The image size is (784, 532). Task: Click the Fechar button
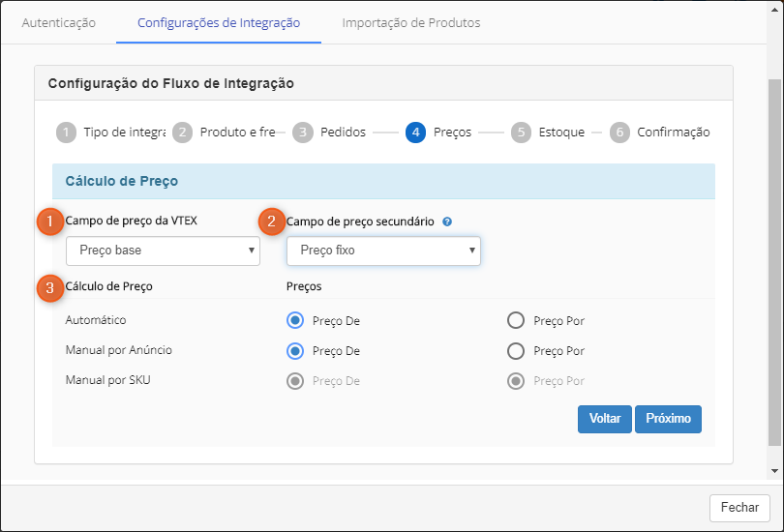coord(739,508)
